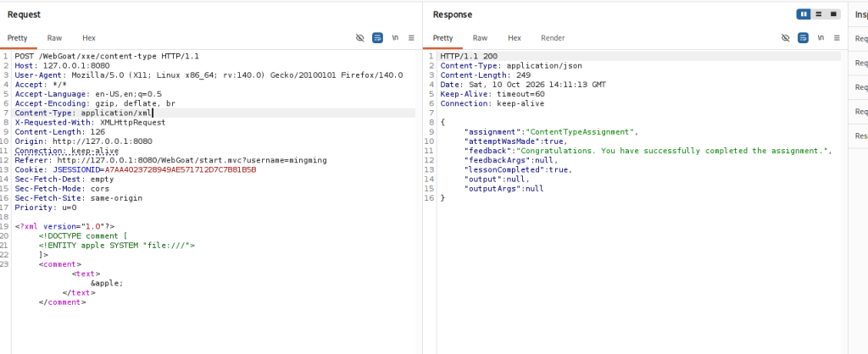This screenshot has height=354, width=868.
Task: Click the '"feedback":"Congratulations...' JSON line
Action: click(648, 151)
